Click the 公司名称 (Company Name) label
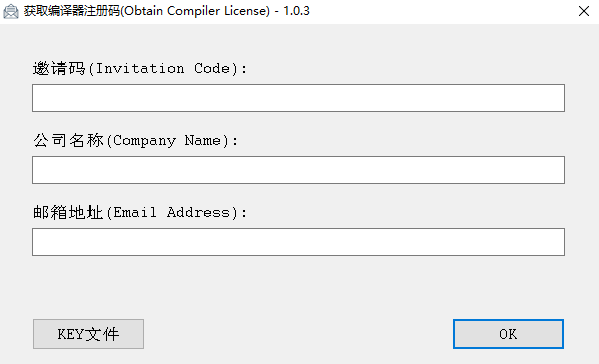Viewport: 599px width, 364px height. tap(135, 141)
